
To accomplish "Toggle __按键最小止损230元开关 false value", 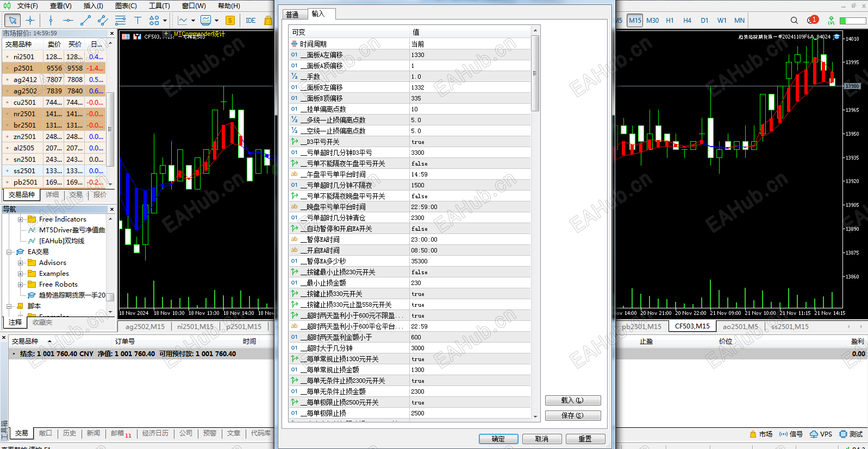I will tap(470, 272).
